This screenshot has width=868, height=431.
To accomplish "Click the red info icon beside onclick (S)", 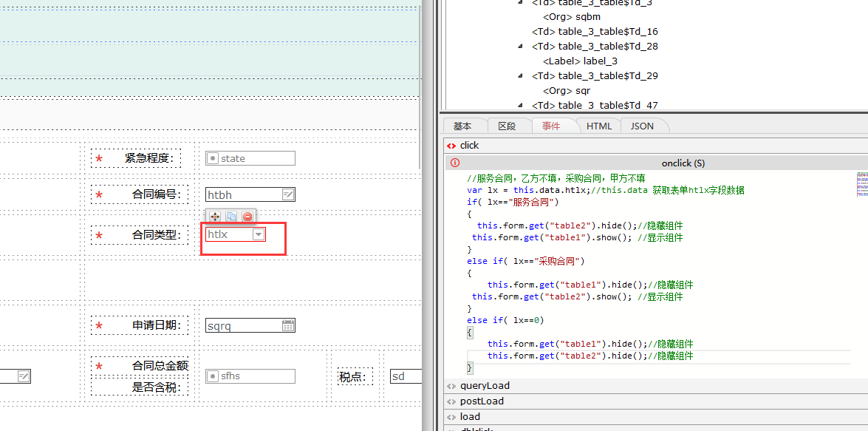I will [x=455, y=163].
